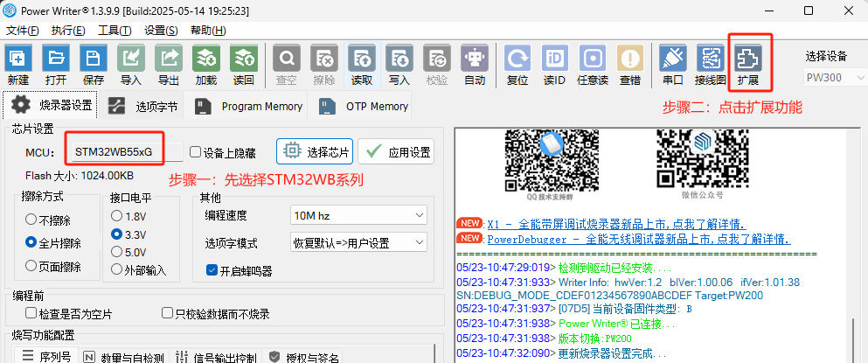Click the 打开 (Open) toolbar icon
The width and height of the screenshot is (868, 363).
(x=55, y=59)
